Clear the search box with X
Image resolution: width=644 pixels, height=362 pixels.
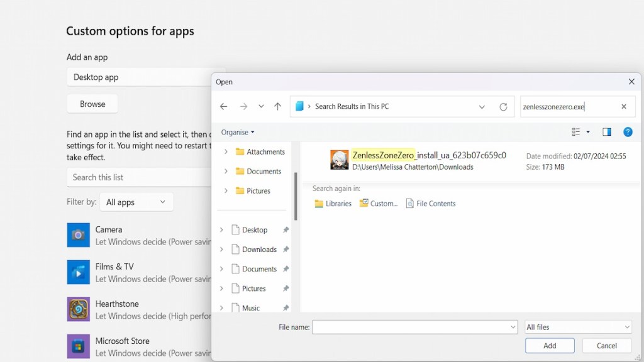tap(624, 107)
